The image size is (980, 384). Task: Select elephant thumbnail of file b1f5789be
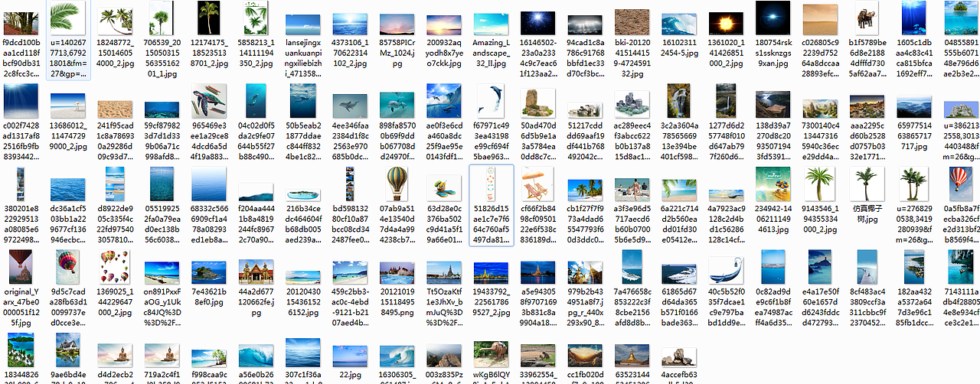coord(867,17)
